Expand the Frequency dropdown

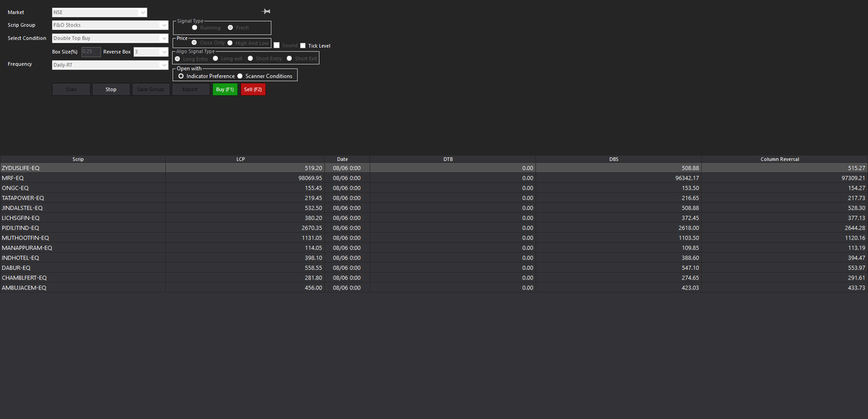[111, 65]
